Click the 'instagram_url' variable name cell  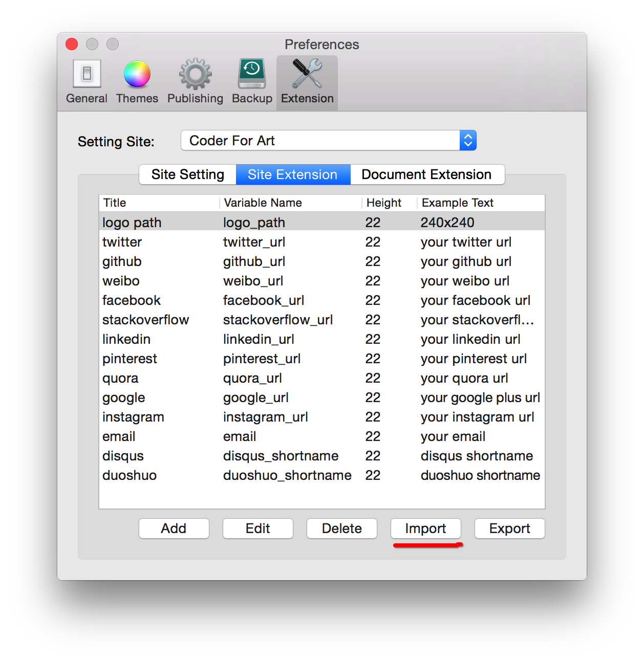[265, 417]
